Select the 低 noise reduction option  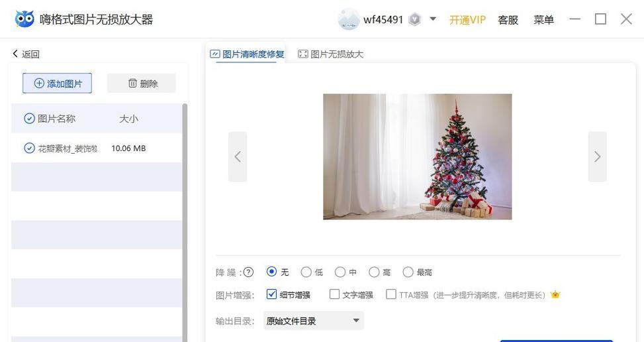[x=306, y=272]
